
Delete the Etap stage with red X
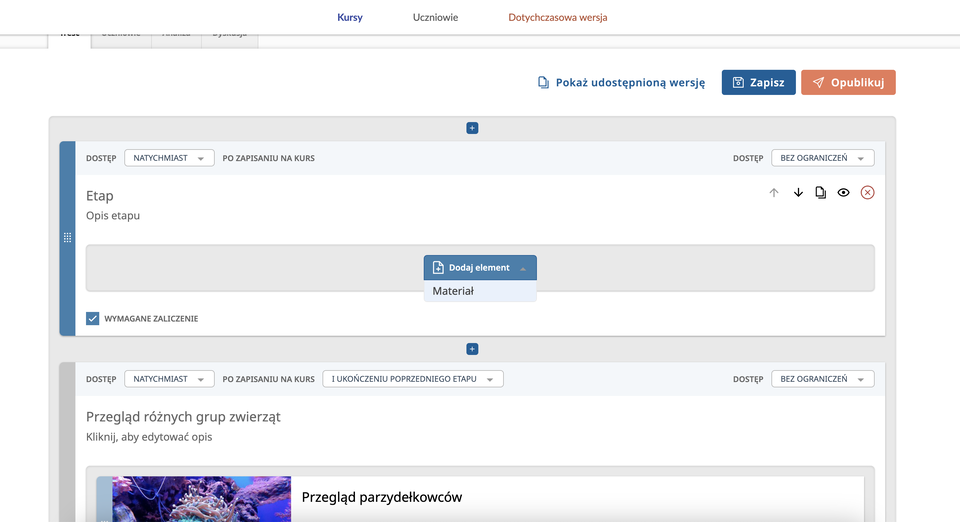tap(867, 193)
